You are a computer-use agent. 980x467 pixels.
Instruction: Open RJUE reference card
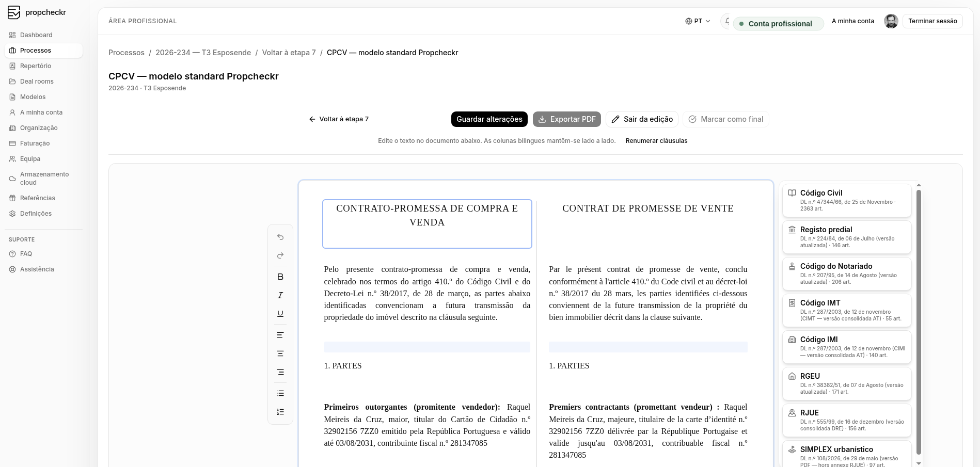[x=847, y=420]
